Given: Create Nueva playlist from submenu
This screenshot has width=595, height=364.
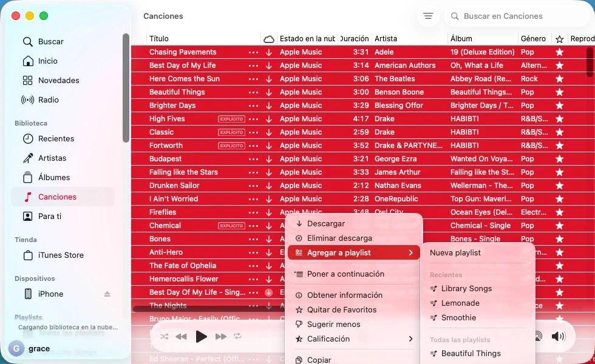Looking at the screenshot, I should (x=478, y=252).
